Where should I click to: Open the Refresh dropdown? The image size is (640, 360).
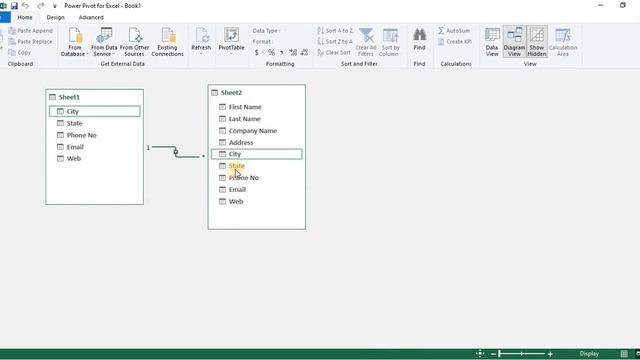click(201, 42)
